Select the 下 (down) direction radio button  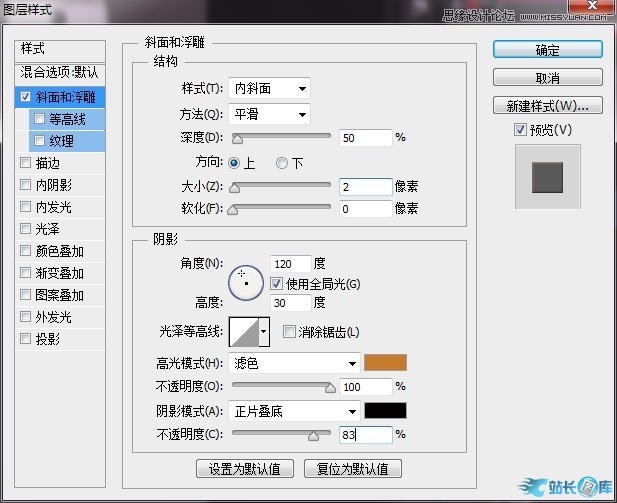[282, 163]
